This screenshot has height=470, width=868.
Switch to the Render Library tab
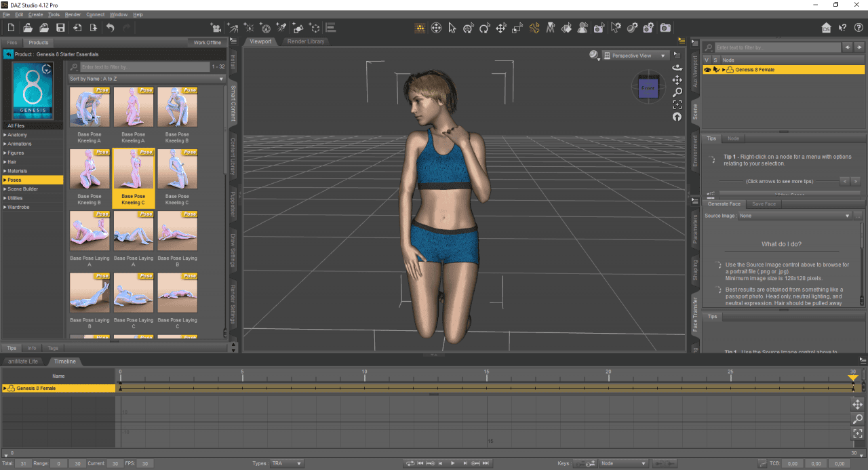307,41
